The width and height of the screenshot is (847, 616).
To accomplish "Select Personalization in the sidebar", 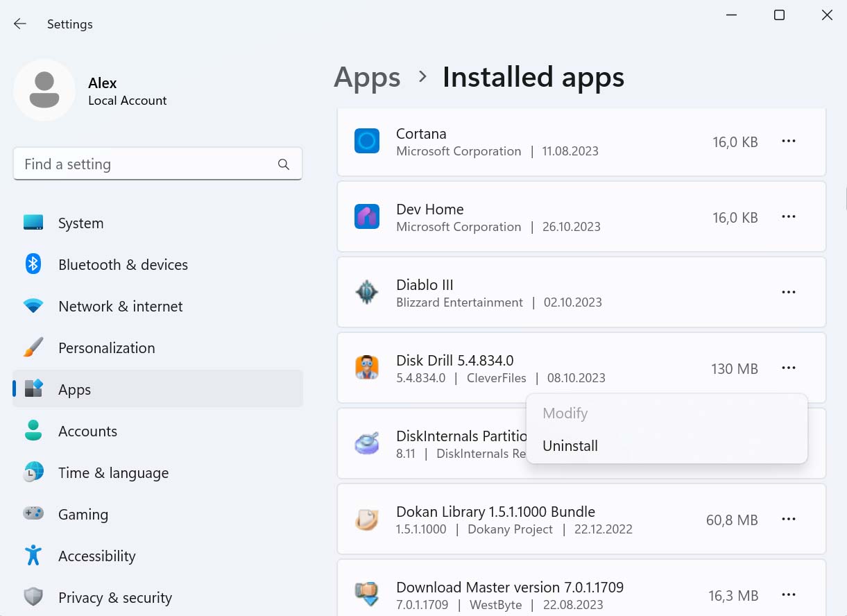I will [158, 348].
